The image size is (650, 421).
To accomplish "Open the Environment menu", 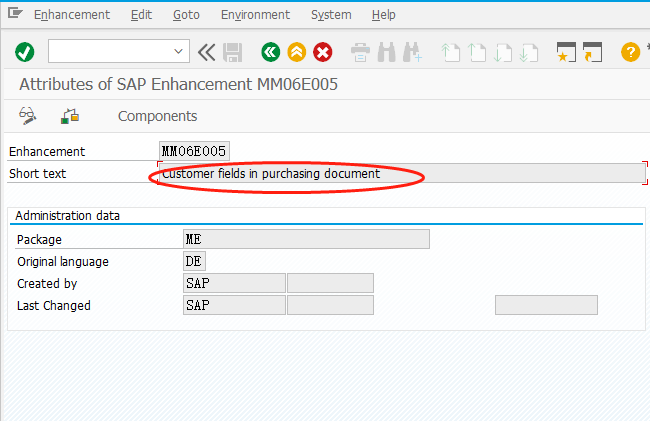I will click(255, 15).
